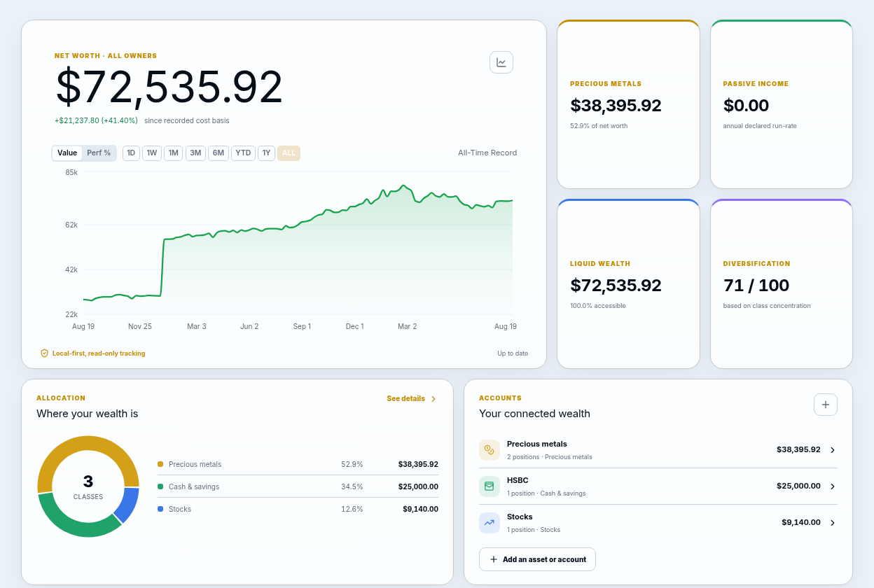The height and width of the screenshot is (588, 874).
Task: Select the 1Y time range
Action: pyautogui.click(x=266, y=153)
